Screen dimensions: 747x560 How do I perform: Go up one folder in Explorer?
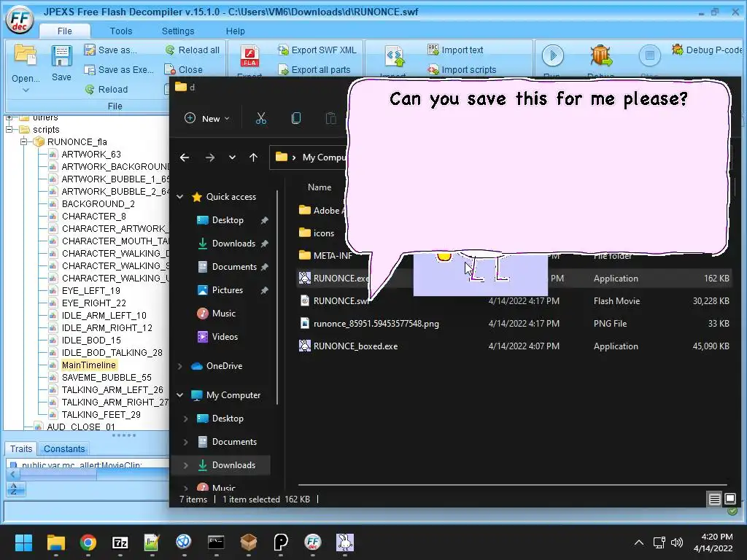(x=253, y=157)
